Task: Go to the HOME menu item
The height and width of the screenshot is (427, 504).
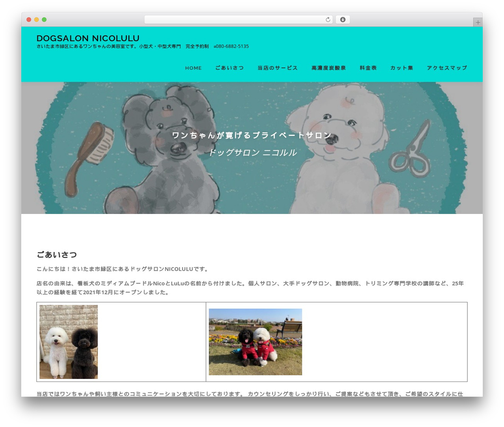Action: point(193,68)
